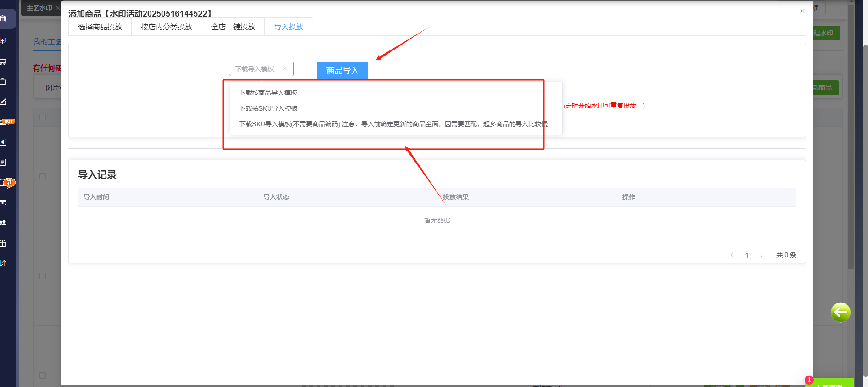Select the pencil edit sidebar icon

(3, 101)
